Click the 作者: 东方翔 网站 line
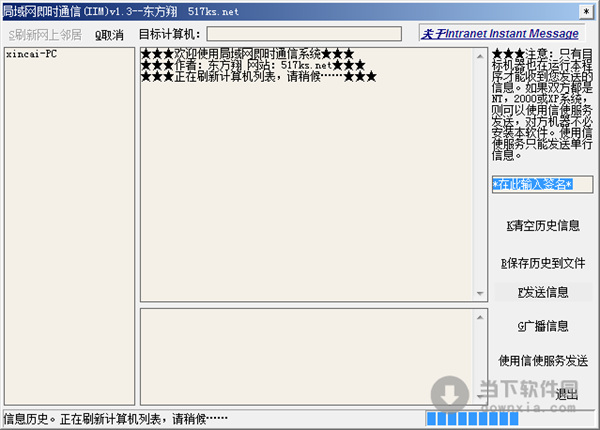Image resolution: width=600 pixels, height=430 pixels. tap(253, 65)
